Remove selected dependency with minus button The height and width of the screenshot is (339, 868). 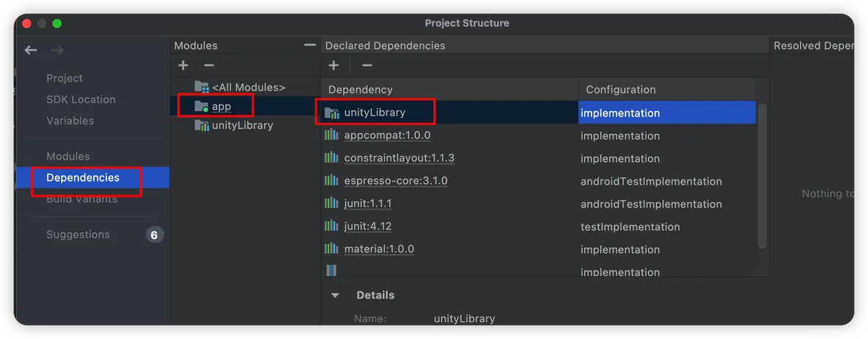pos(367,65)
